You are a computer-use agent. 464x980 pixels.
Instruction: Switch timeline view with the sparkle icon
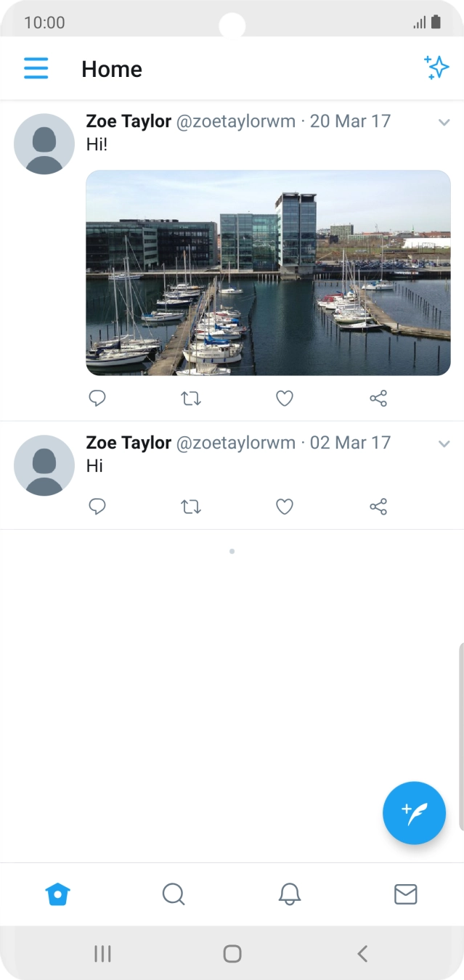point(437,68)
